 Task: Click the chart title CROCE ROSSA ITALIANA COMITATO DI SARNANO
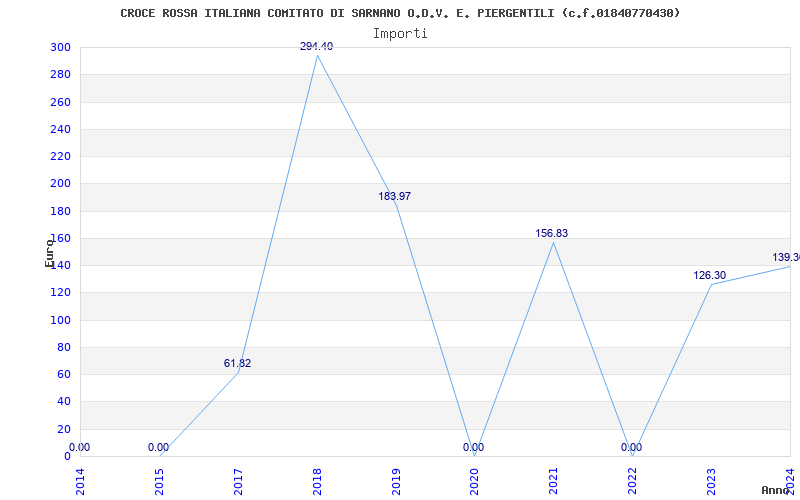click(x=400, y=13)
